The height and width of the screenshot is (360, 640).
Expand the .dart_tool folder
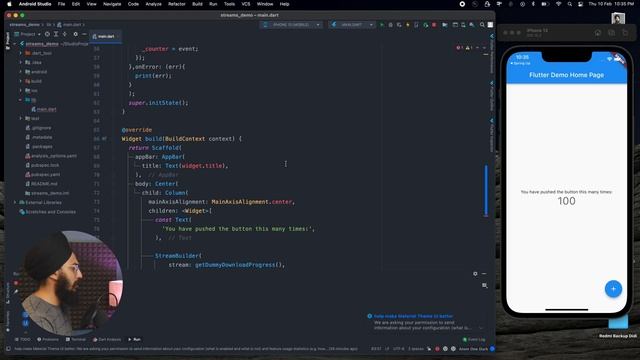click(21, 53)
